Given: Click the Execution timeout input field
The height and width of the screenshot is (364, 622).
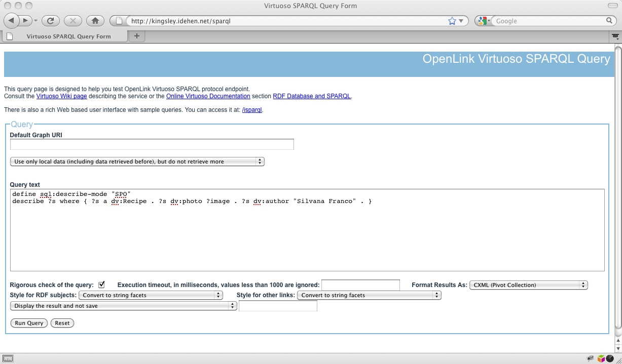Looking at the screenshot, I should (x=360, y=285).
